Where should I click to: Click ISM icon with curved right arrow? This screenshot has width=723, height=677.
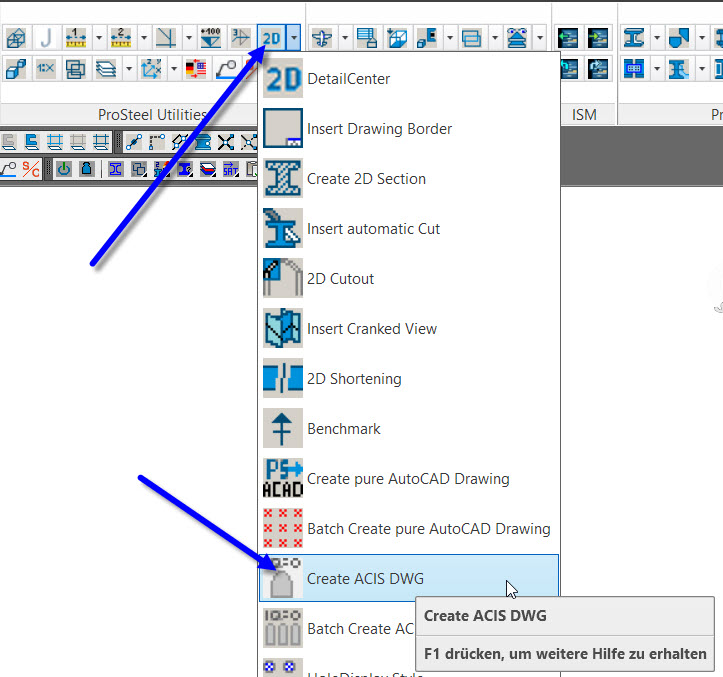pyautogui.click(x=598, y=69)
